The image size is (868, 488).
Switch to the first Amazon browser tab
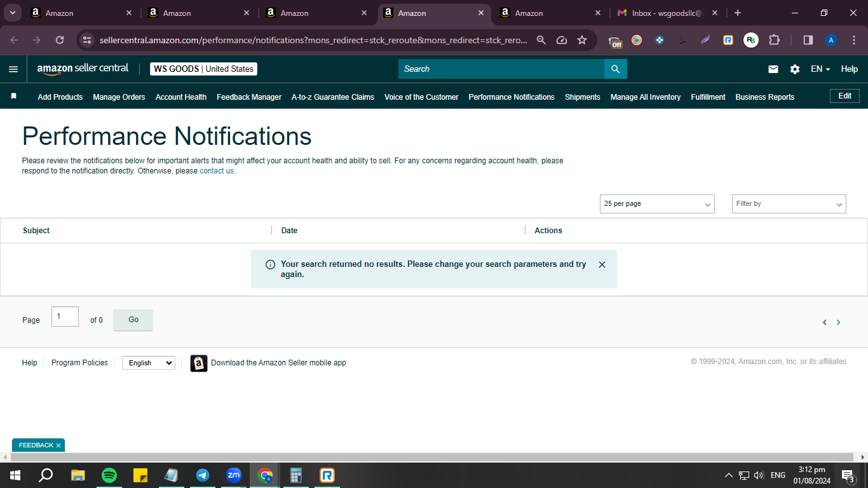coord(83,13)
